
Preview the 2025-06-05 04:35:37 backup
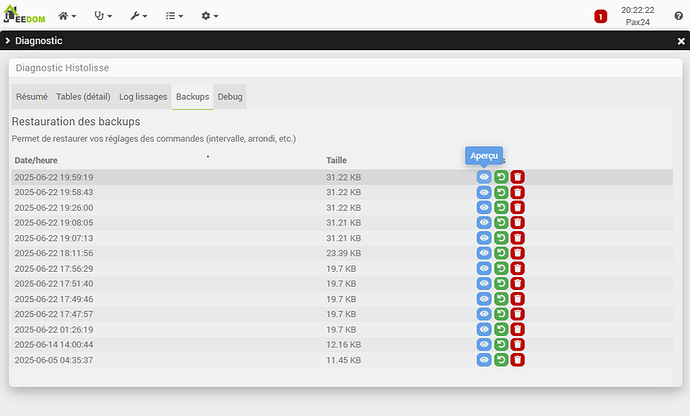coord(484,360)
